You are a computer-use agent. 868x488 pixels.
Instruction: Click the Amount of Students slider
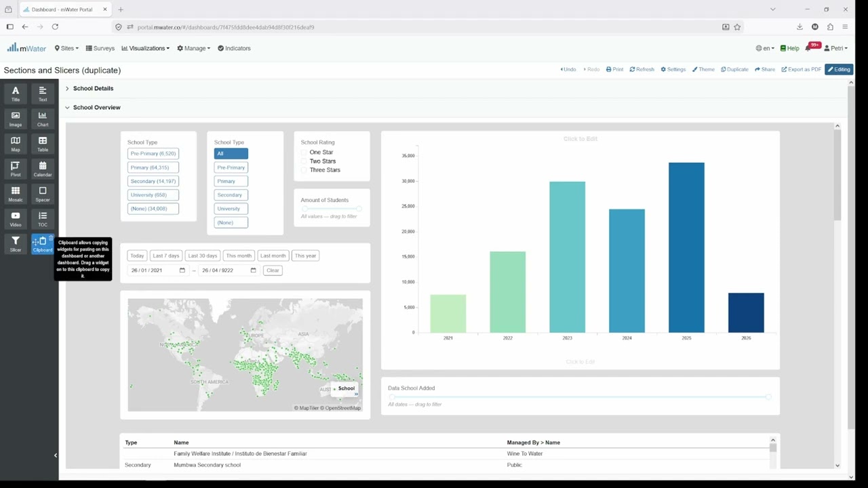point(332,209)
